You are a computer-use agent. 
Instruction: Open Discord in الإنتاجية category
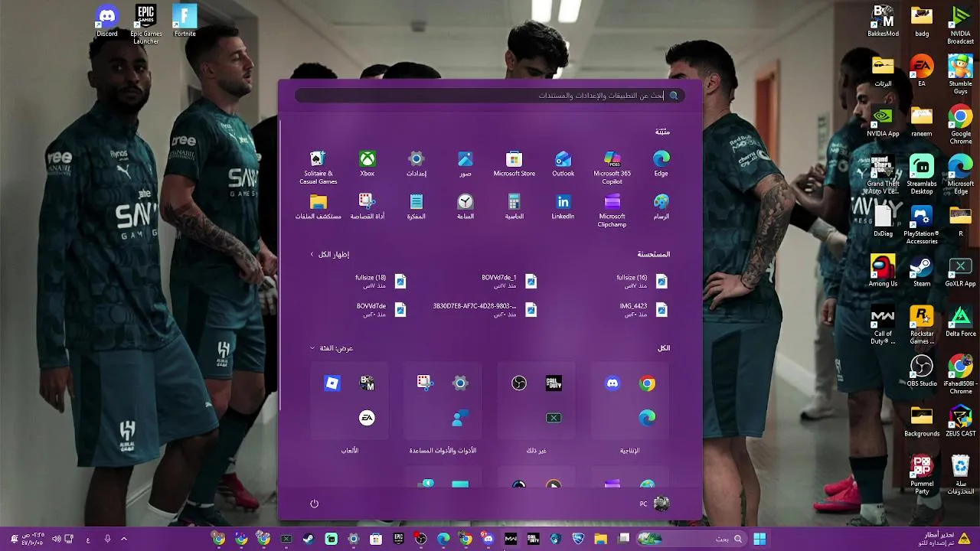pos(612,383)
